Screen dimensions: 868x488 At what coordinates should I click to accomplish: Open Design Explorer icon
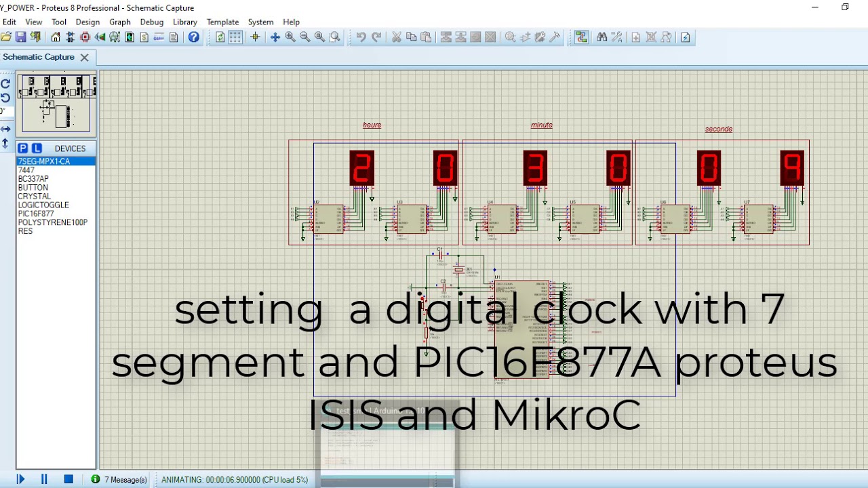tap(130, 37)
